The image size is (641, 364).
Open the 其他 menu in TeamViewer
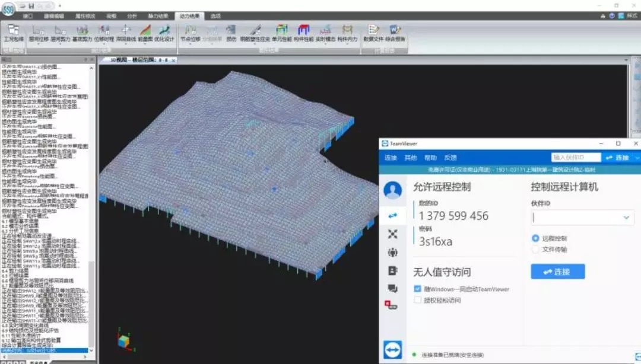pyautogui.click(x=410, y=158)
